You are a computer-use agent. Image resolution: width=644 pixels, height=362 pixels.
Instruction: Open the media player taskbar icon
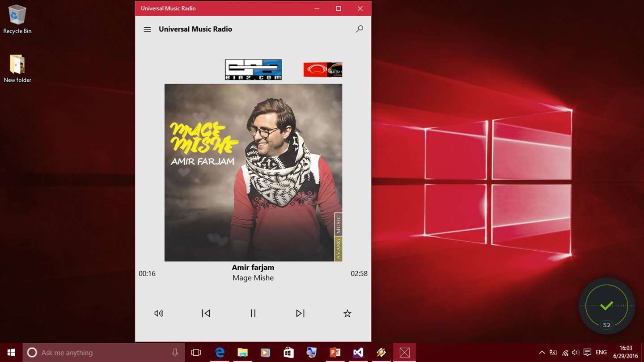[266, 353]
